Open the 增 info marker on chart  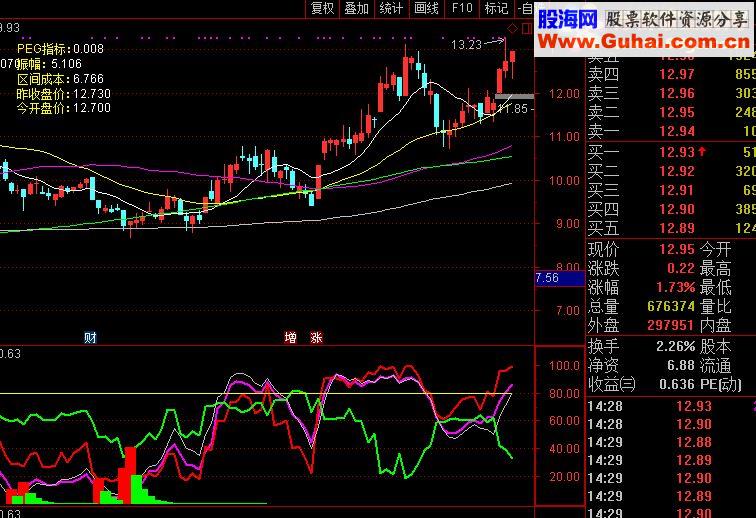tap(290, 338)
